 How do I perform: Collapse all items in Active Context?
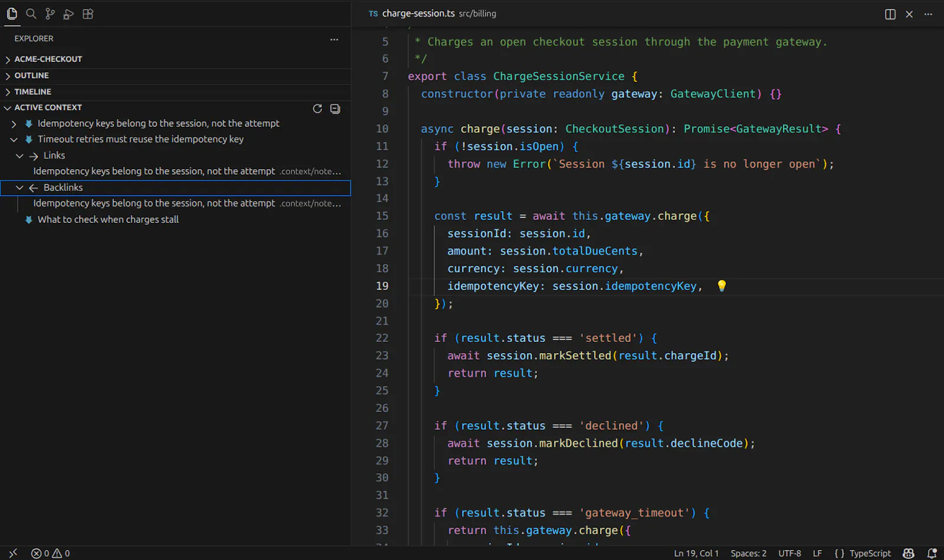(x=335, y=108)
